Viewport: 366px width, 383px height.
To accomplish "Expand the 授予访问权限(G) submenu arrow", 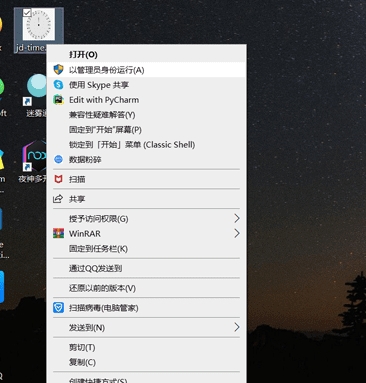I will [x=237, y=218].
